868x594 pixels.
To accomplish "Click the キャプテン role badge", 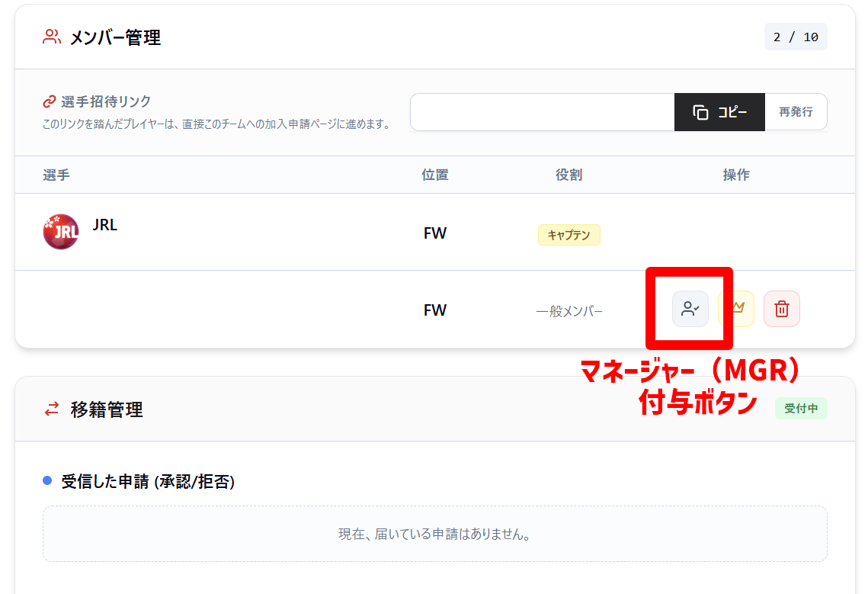I will pos(569,235).
